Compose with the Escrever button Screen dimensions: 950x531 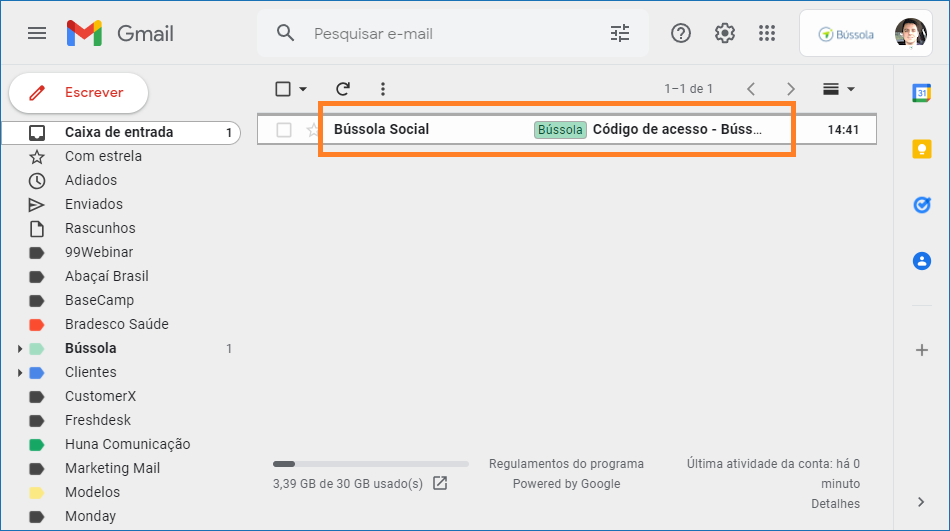(x=78, y=93)
